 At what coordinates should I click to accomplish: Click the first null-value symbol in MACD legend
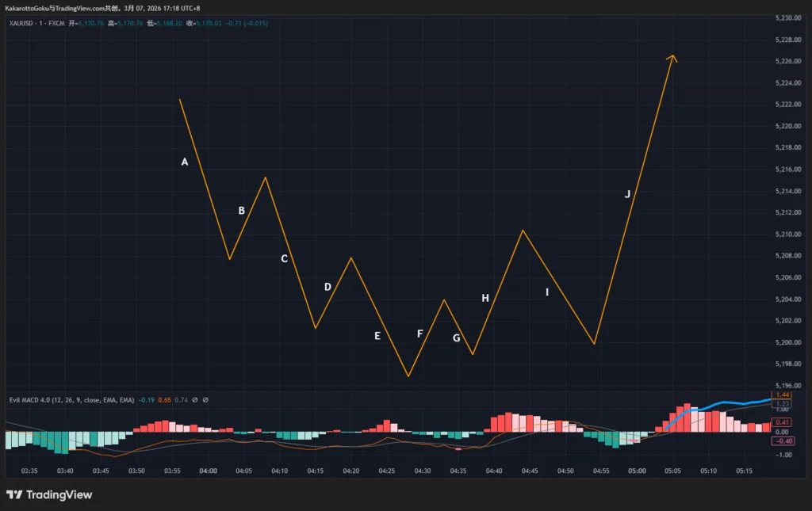click(x=195, y=400)
